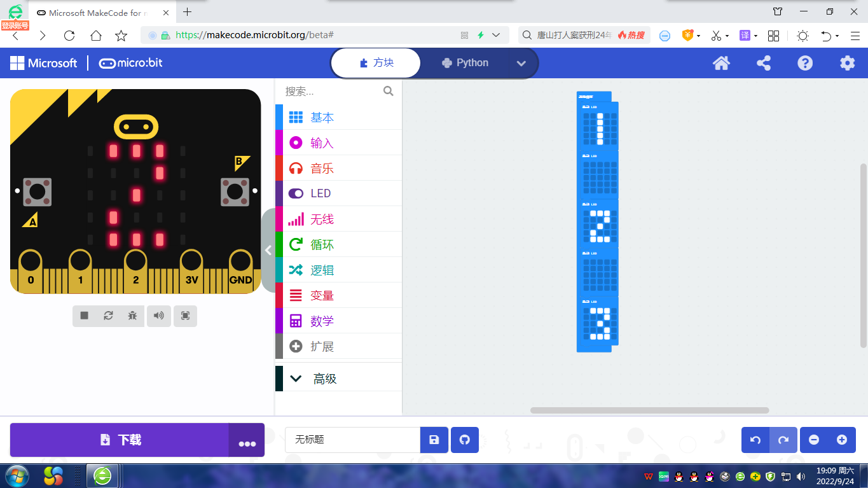868x488 pixels.
Task: Open the 基本 (Basic) blocks category
Action: [338, 118]
